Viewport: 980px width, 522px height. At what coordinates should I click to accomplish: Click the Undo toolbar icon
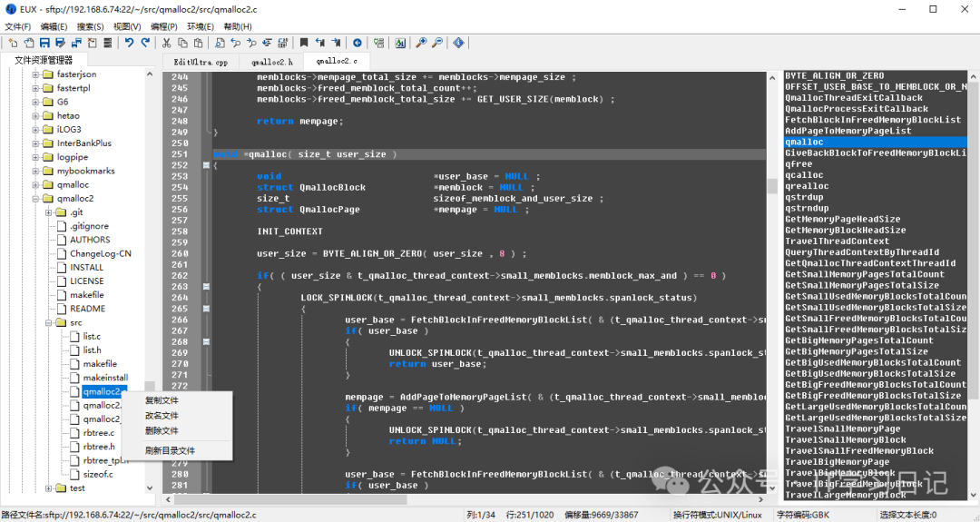coord(129,43)
